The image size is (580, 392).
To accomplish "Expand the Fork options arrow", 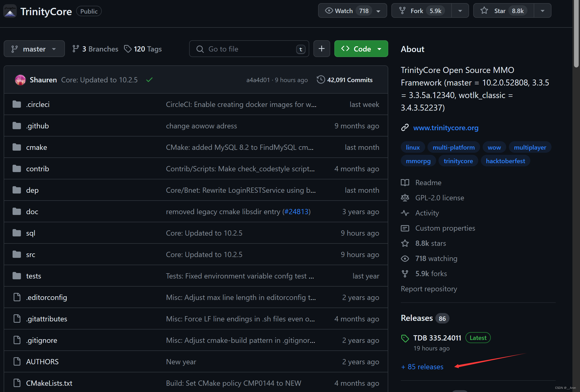I will 460,11.
